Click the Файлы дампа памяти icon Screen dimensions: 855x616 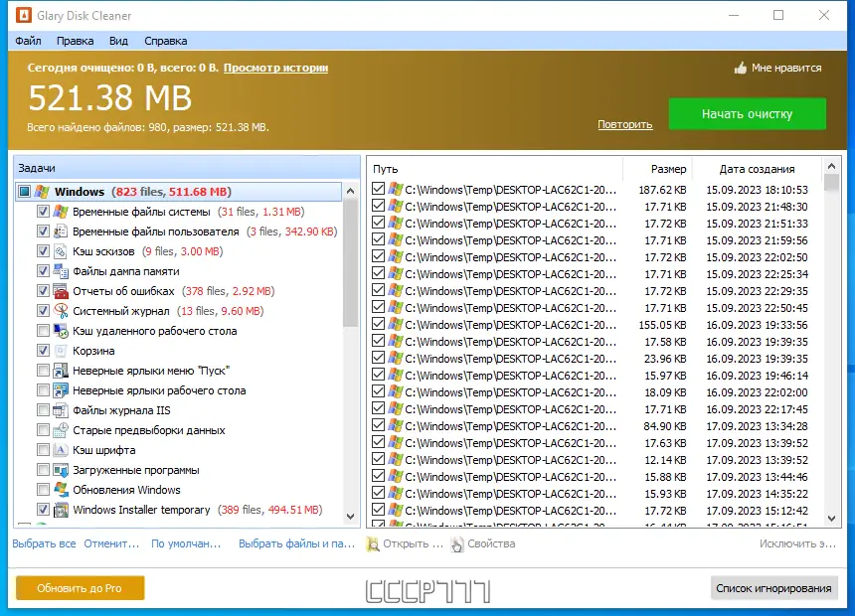tap(61, 271)
